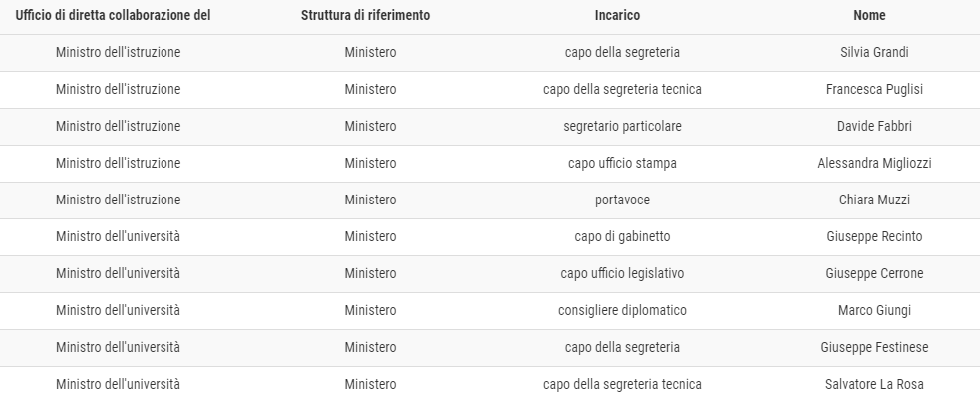Select the 'capo di gabinetto' cell
980x401 pixels.
point(622,236)
